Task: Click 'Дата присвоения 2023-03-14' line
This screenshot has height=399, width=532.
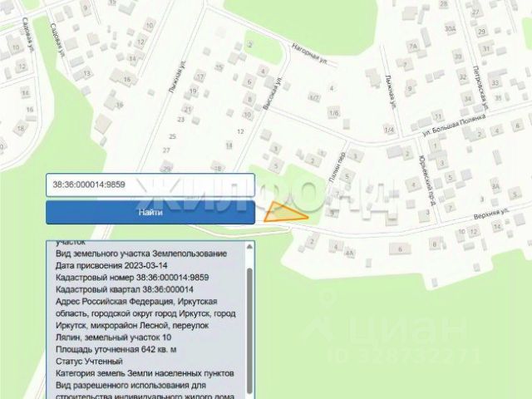Action: (111, 266)
